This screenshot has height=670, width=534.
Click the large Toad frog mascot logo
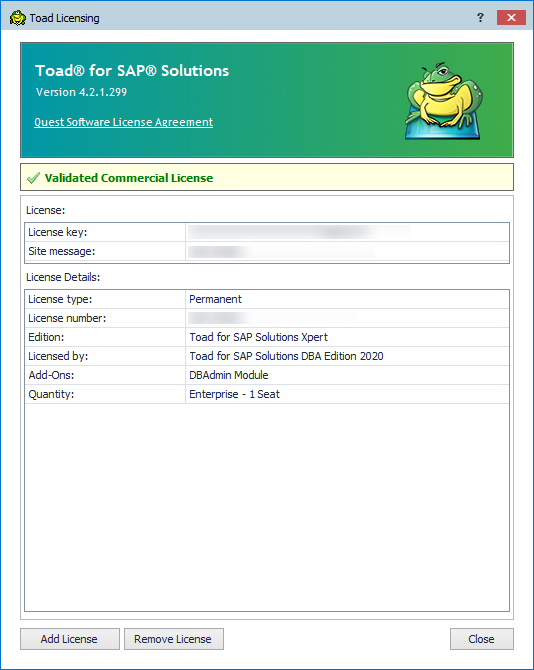pos(444,101)
